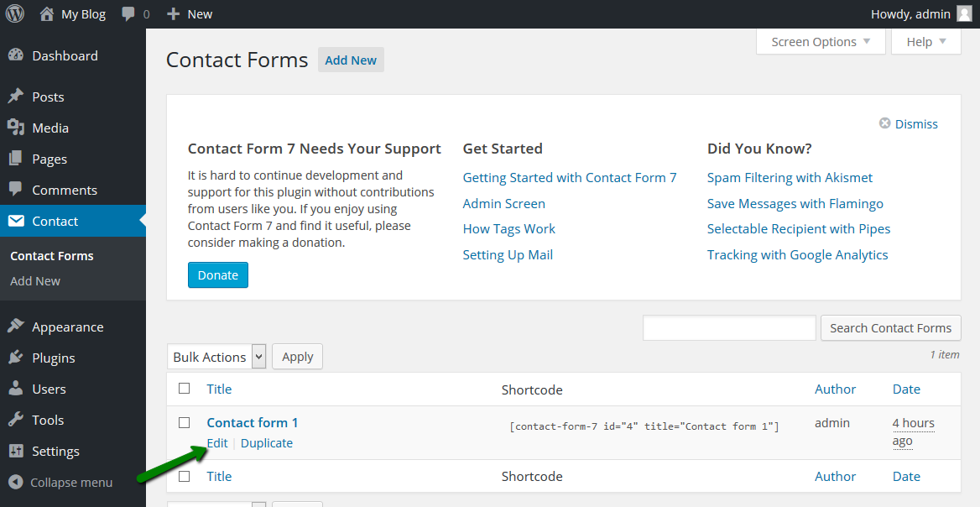Screen dimensions: 980x507
Task: Open the Setting Up Mail link
Action: click(x=508, y=254)
